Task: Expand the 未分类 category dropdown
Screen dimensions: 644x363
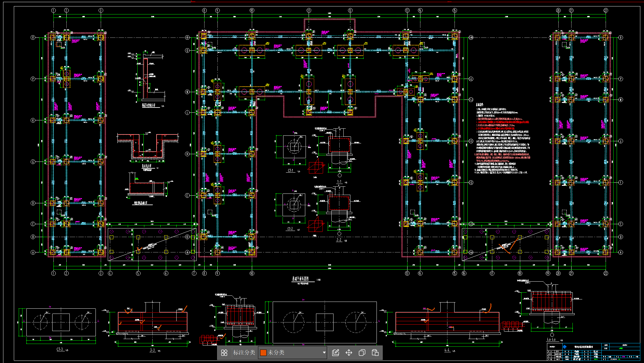Action: (x=293, y=353)
